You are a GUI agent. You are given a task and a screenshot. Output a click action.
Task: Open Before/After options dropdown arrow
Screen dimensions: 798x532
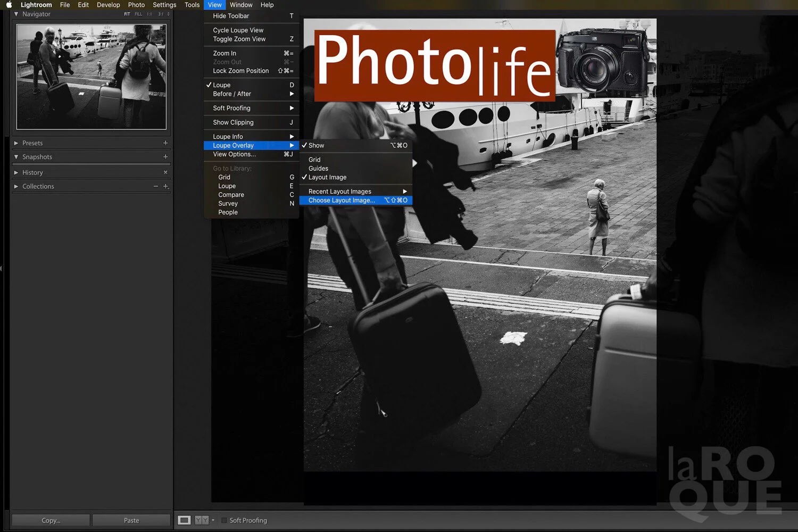(213, 520)
